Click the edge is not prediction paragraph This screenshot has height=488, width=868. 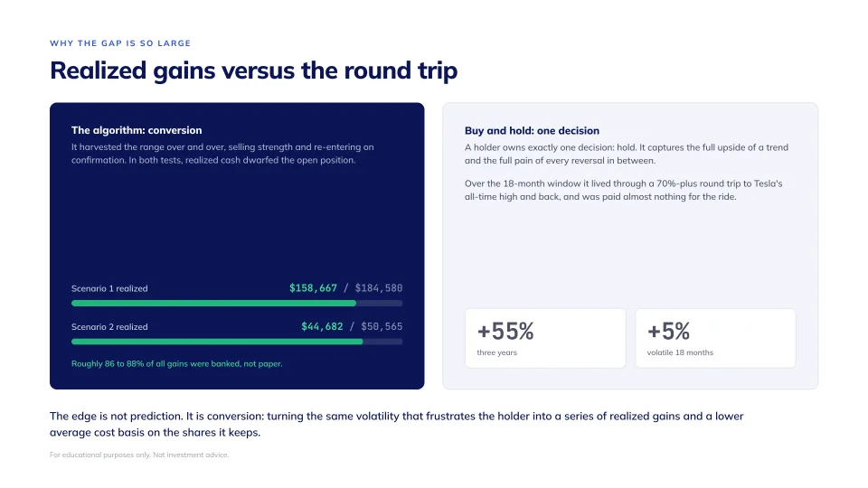click(396, 424)
